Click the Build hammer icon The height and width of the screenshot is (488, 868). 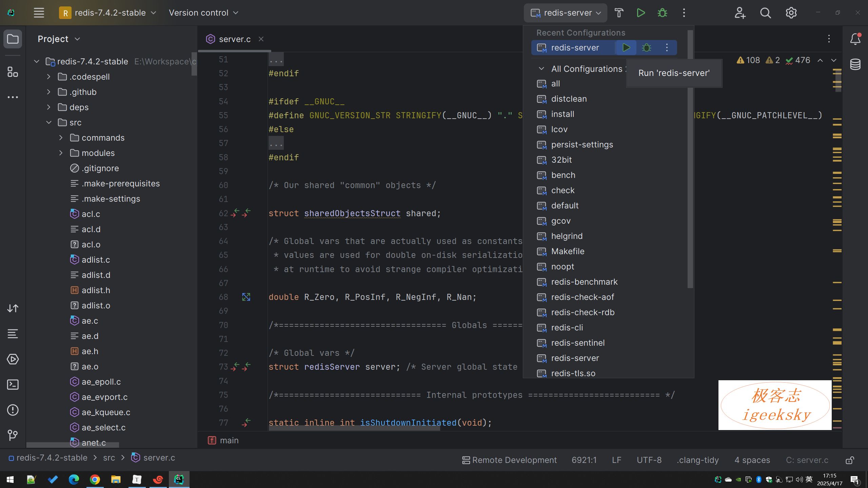tap(619, 13)
